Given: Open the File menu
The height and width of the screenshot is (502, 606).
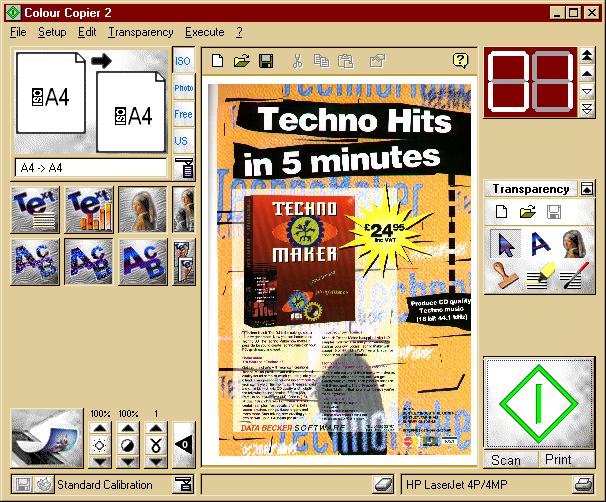Looking at the screenshot, I should (x=18, y=32).
